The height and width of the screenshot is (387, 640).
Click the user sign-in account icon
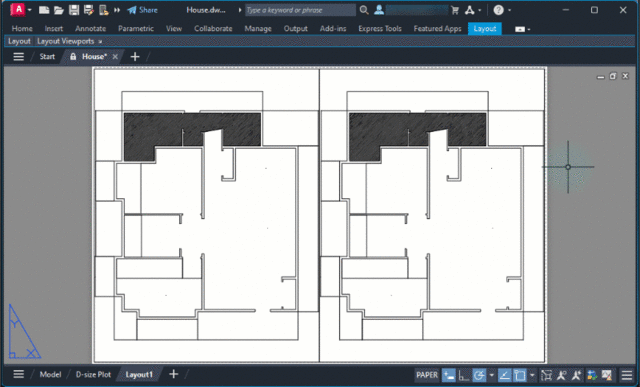coord(379,10)
